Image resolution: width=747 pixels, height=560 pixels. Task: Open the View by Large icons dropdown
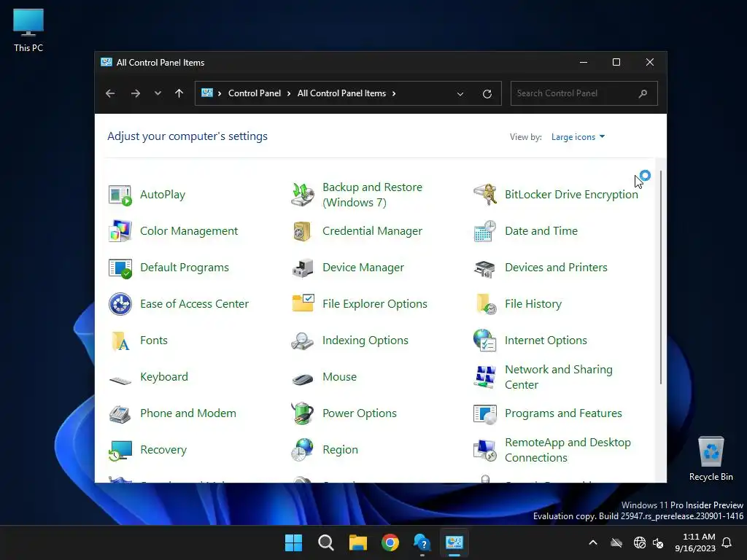point(578,137)
